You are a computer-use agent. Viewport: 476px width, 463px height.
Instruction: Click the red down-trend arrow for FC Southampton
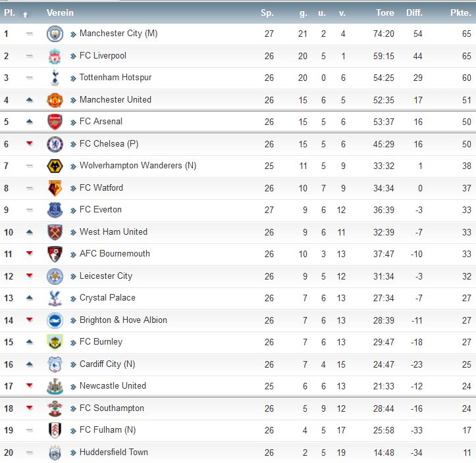click(x=30, y=408)
